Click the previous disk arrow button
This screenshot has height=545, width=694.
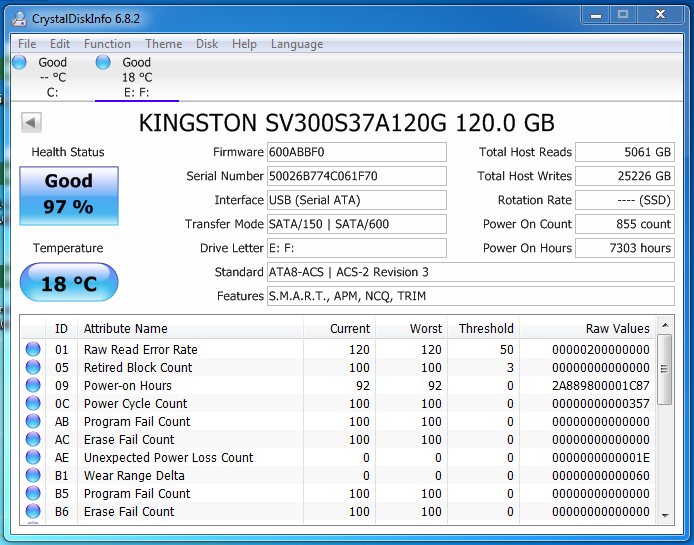click(x=31, y=122)
